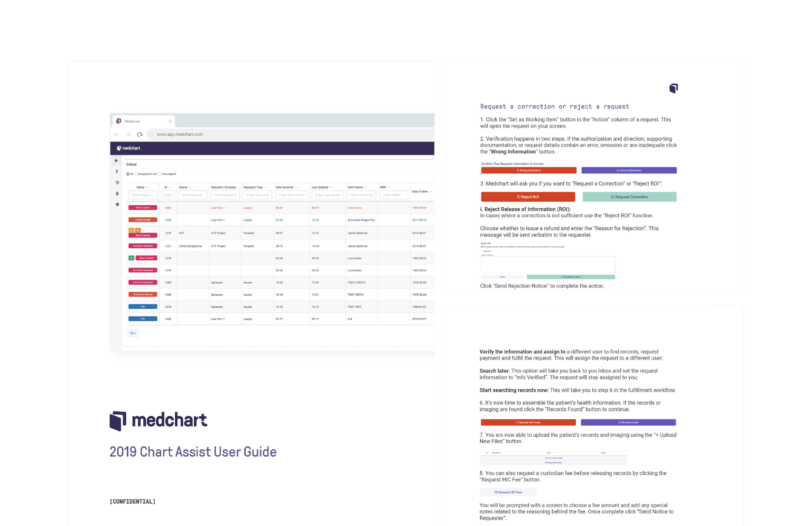Image resolution: width=812 pixels, height=526 pixels.
Task: Open the user profile sidebar icon
Action: tap(117, 194)
